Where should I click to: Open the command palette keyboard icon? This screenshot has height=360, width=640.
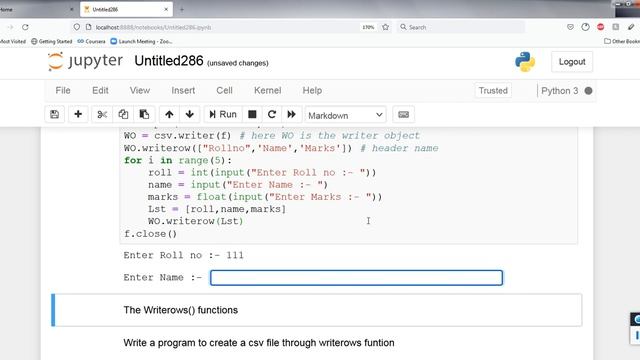click(403, 115)
